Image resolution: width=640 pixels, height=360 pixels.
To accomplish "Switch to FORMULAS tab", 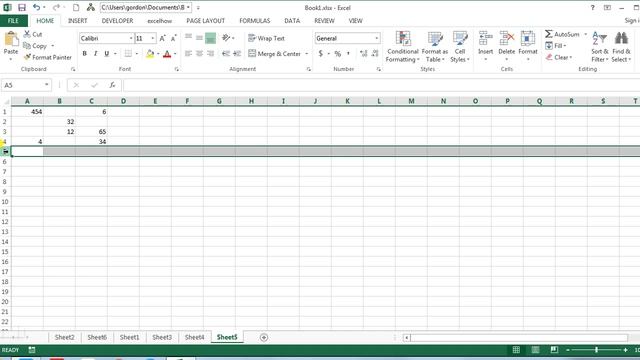I will [x=255, y=20].
